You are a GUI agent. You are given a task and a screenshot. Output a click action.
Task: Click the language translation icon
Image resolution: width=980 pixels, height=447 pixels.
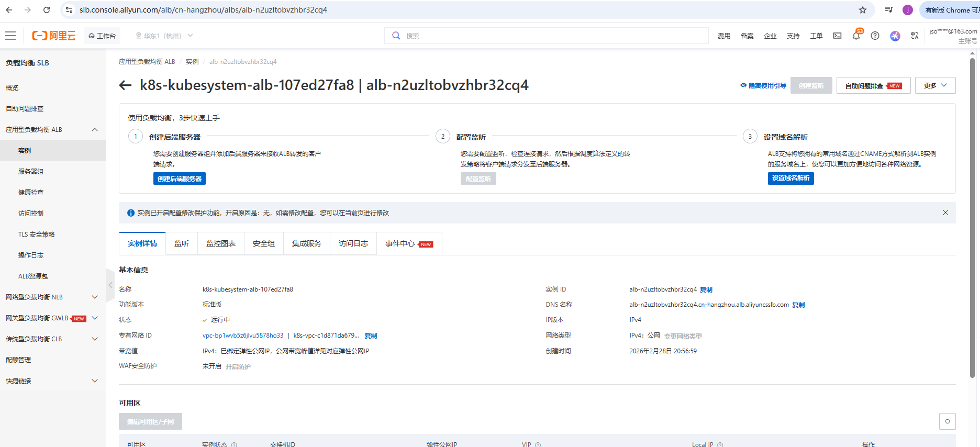(x=915, y=36)
